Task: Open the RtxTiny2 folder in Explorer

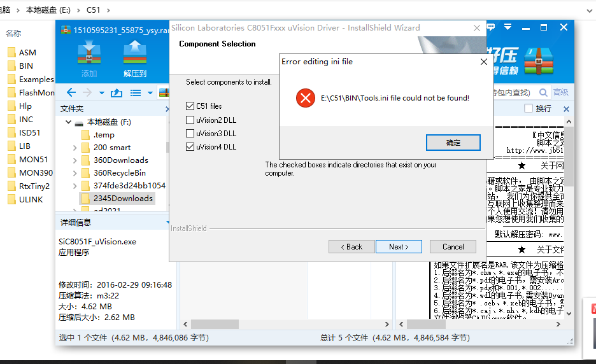Action: click(34, 186)
